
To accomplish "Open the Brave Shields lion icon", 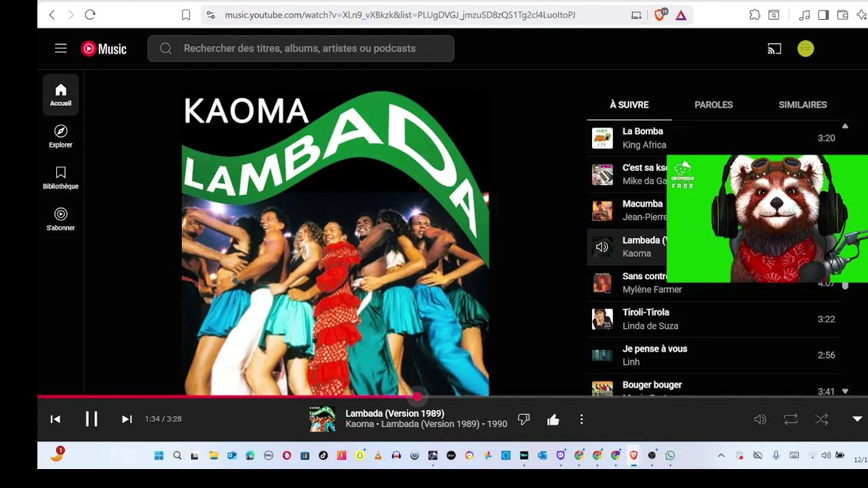I will pos(659,15).
